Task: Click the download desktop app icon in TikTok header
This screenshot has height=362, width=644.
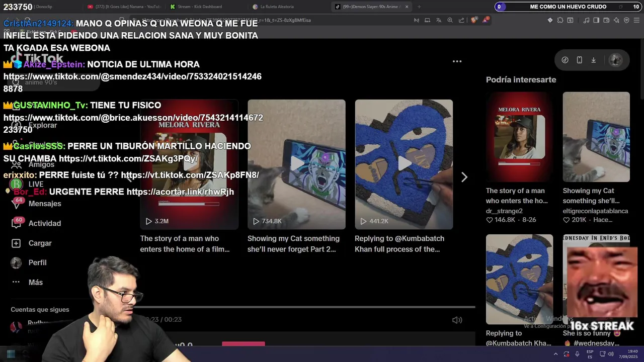Action: point(593,60)
